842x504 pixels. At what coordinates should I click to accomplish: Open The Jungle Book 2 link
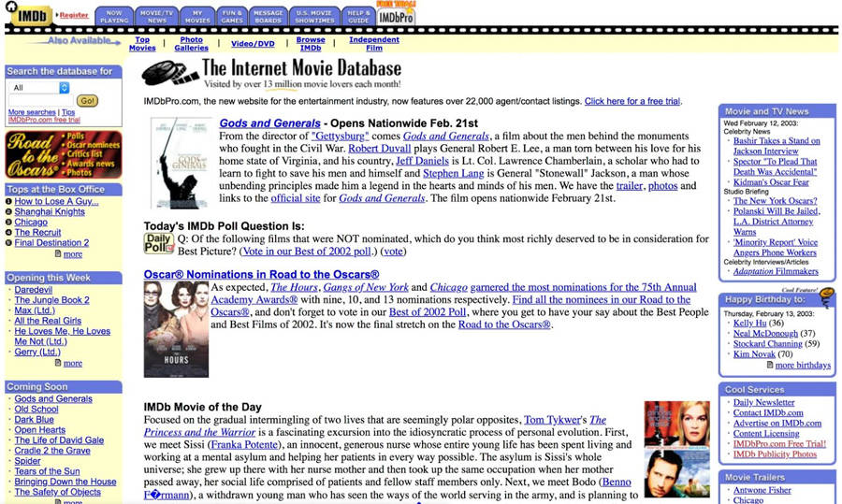tap(52, 300)
